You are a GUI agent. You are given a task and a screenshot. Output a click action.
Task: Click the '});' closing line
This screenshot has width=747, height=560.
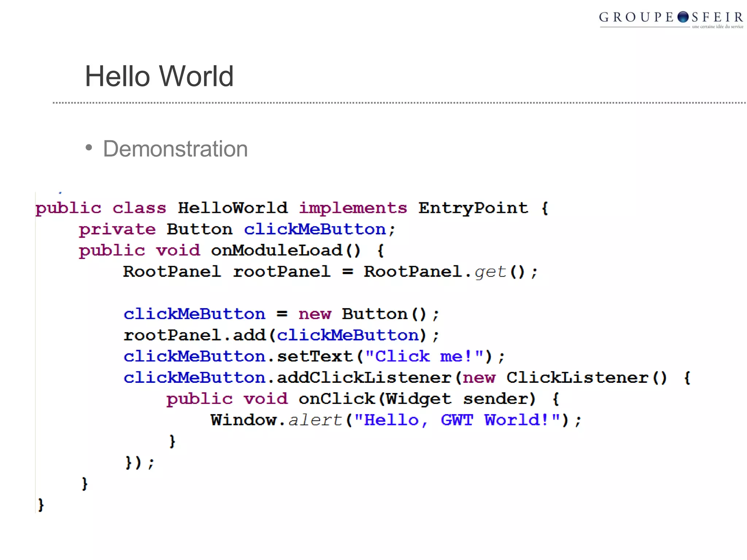click(140, 463)
